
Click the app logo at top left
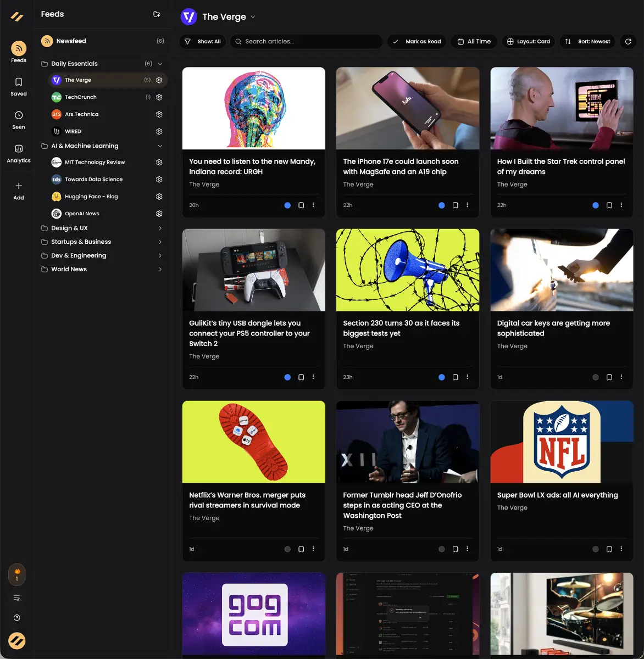17,17
